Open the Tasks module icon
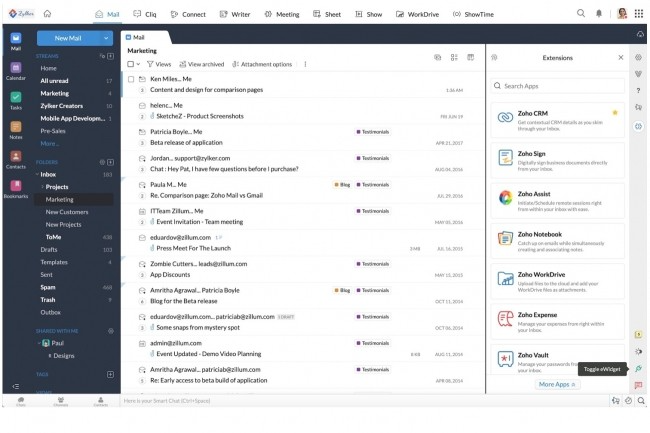 tap(16, 98)
